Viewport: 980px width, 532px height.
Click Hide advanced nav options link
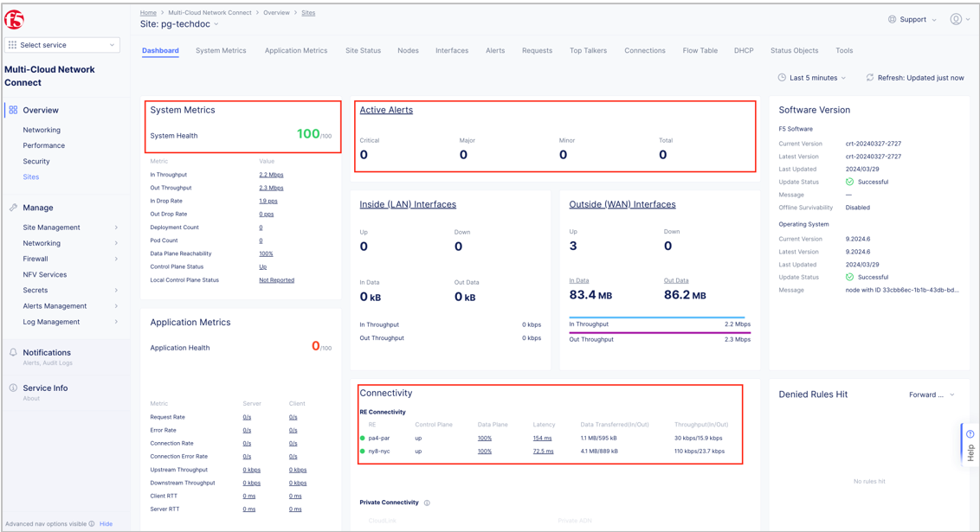pos(106,524)
